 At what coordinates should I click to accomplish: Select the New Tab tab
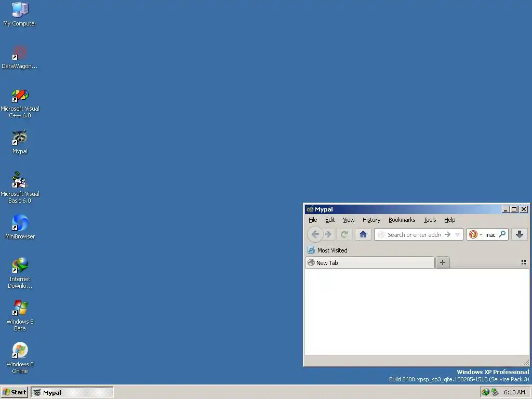tap(370, 262)
